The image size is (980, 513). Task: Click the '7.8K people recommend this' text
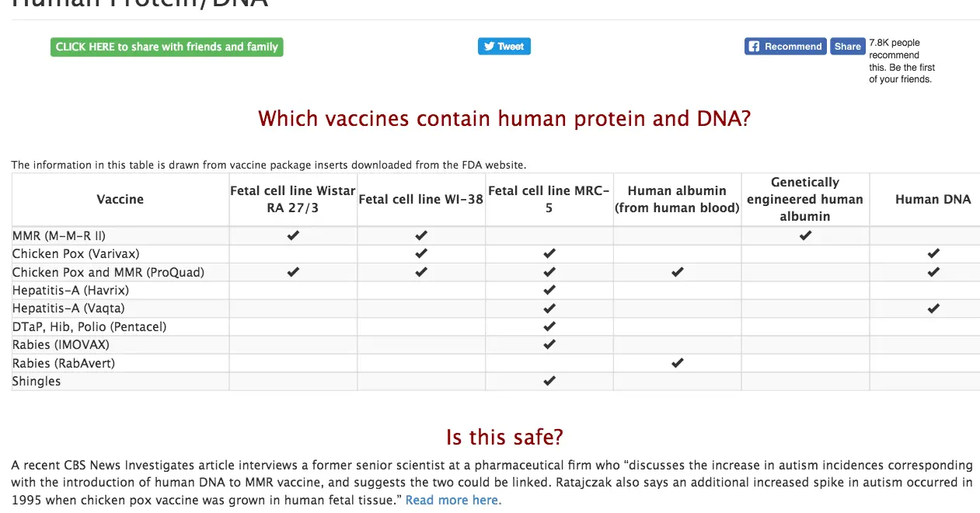(x=902, y=61)
